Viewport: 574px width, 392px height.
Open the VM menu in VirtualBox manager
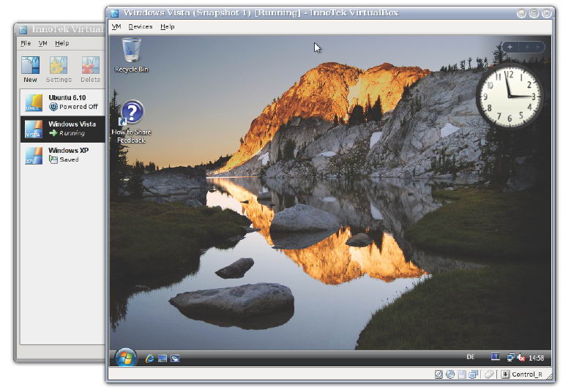point(42,43)
